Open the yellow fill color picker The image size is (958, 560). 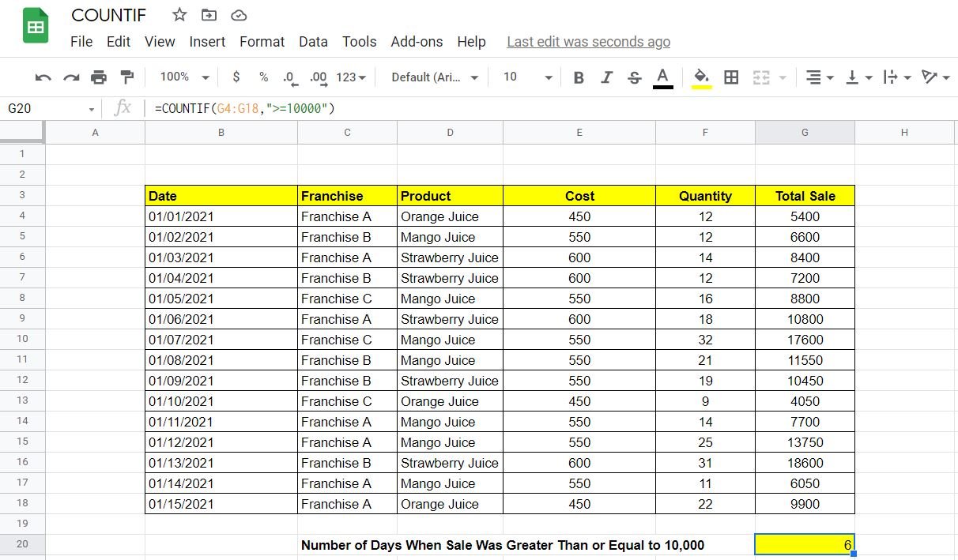pyautogui.click(x=701, y=77)
